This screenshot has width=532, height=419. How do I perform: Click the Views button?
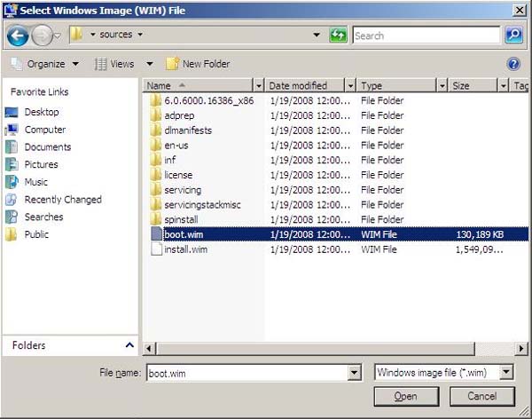point(114,64)
